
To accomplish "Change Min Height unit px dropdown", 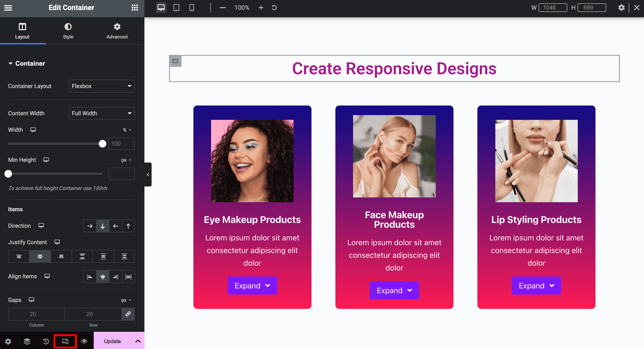I will [x=126, y=160].
